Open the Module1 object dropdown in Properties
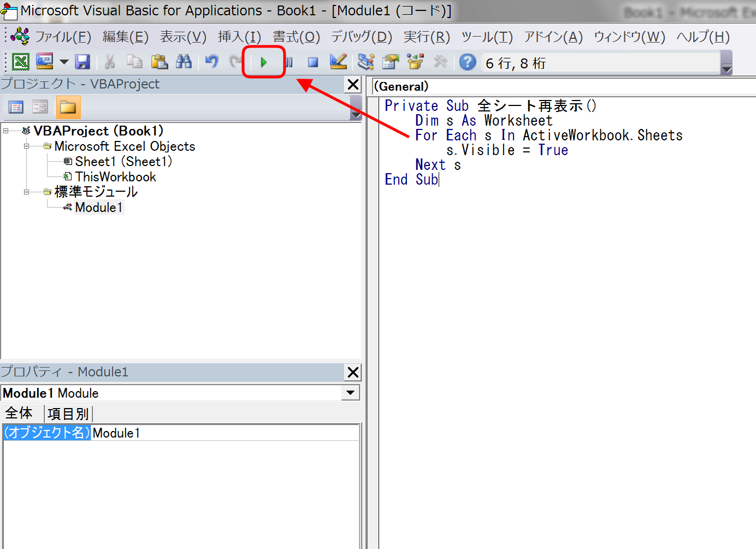 point(350,393)
